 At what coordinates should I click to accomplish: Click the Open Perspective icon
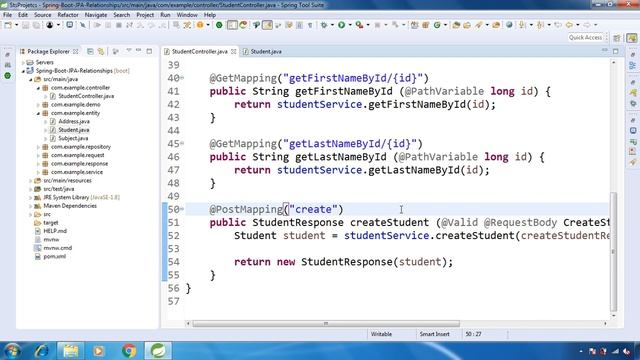tap(617, 38)
